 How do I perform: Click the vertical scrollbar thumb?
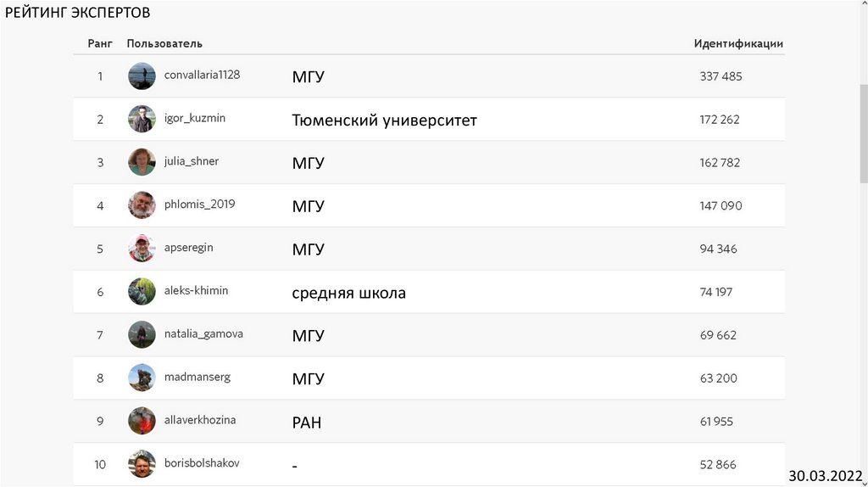tap(864, 133)
